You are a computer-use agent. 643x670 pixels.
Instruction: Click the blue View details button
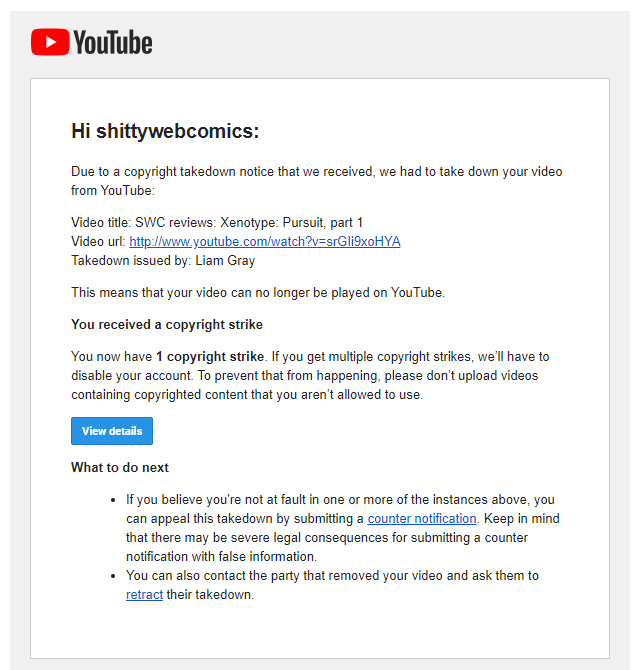[112, 431]
